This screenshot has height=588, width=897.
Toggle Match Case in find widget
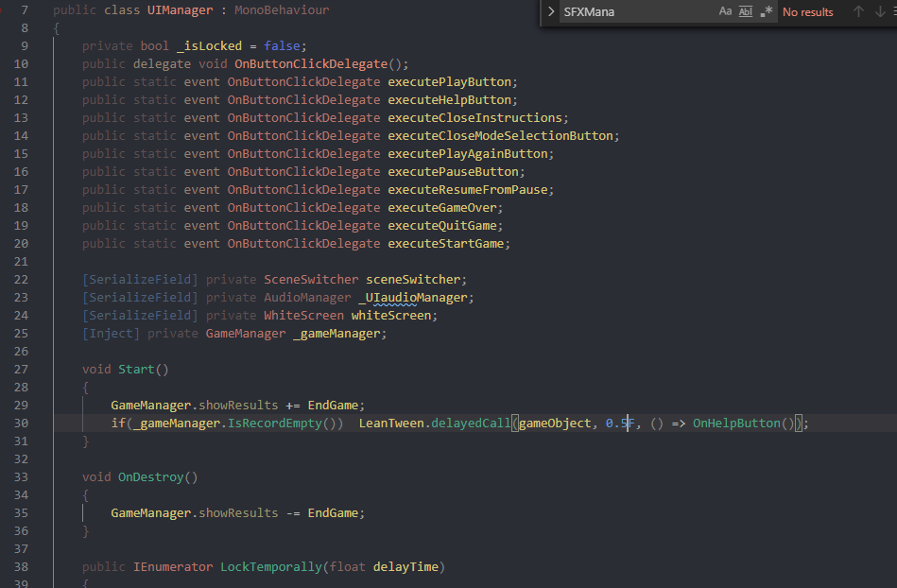[x=725, y=11]
